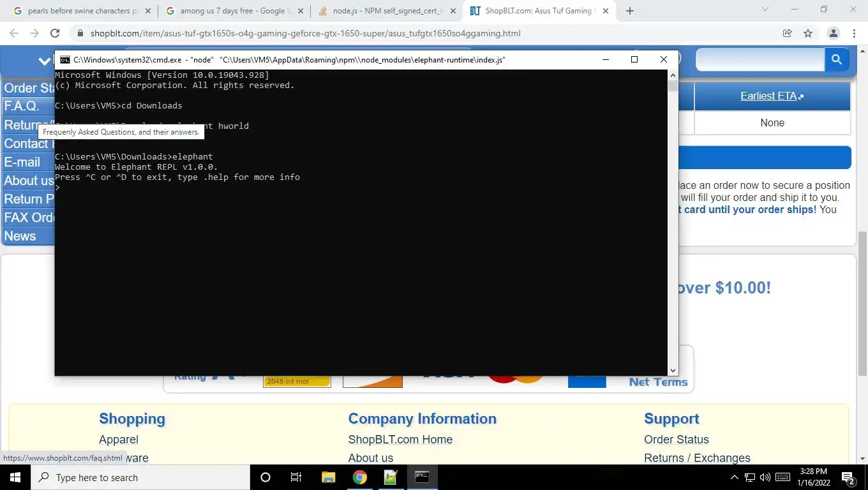Open a new Chrome tab
The image size is (868, 490).
(630, 11)
